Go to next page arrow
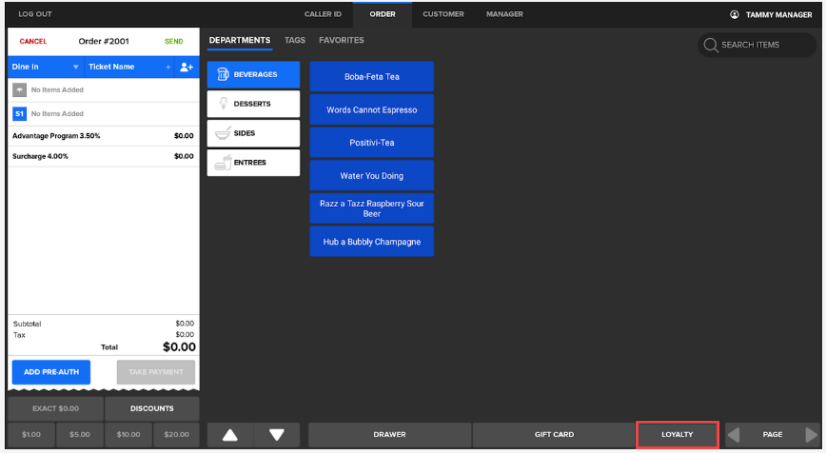This screenshot has height=453, width=826. 811,435
